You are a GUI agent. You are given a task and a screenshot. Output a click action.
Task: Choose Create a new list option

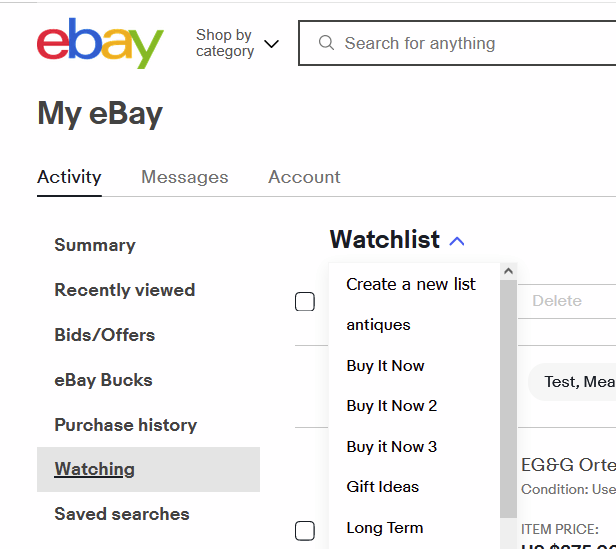click(x=411, y=284)
